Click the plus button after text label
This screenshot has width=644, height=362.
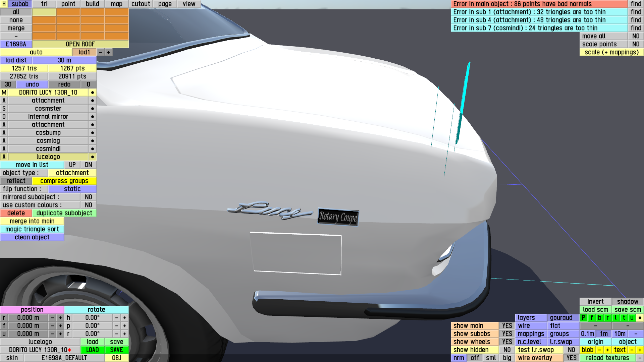pos(640,350)
